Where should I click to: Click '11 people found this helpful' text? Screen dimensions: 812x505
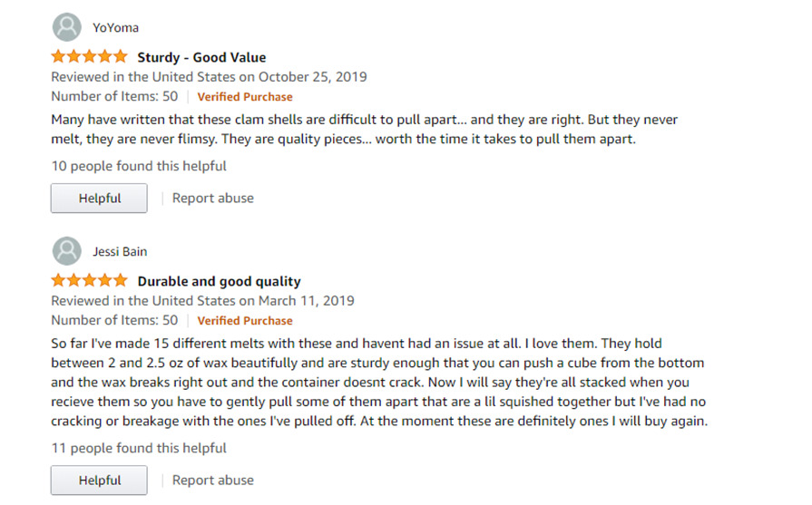coord(139,448)
